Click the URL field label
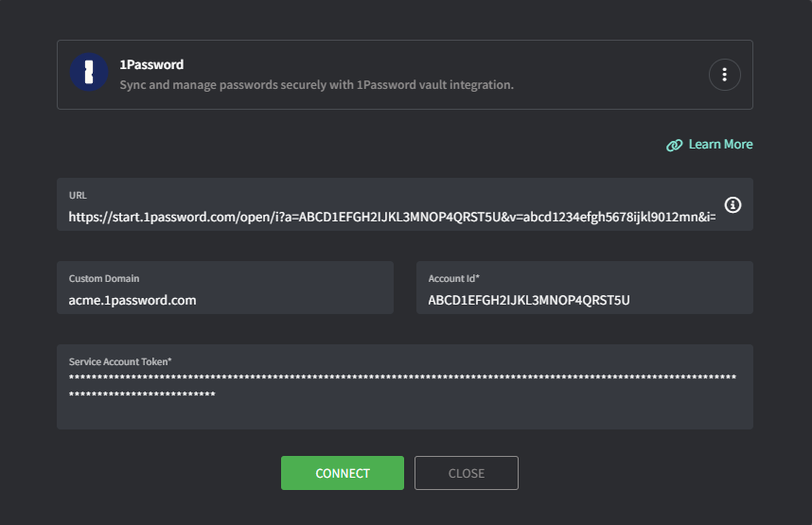 (78, 195)
